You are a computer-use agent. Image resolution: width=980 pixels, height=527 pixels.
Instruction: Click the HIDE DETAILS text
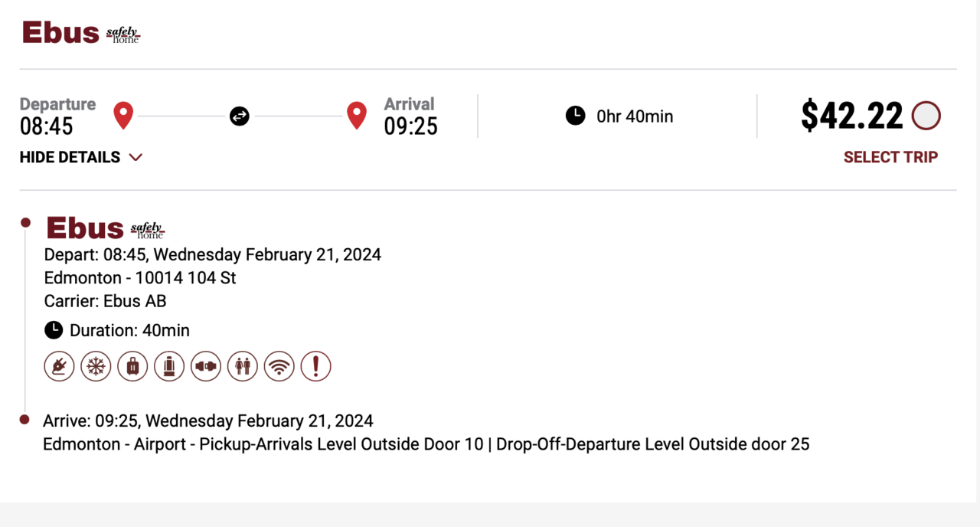pos(70,157)
